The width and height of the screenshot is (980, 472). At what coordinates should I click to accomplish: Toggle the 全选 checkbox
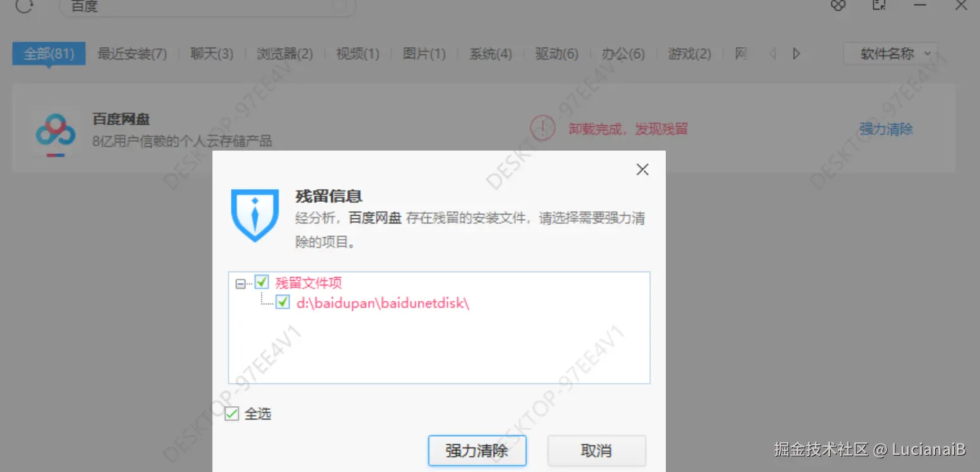click(231, 413)
